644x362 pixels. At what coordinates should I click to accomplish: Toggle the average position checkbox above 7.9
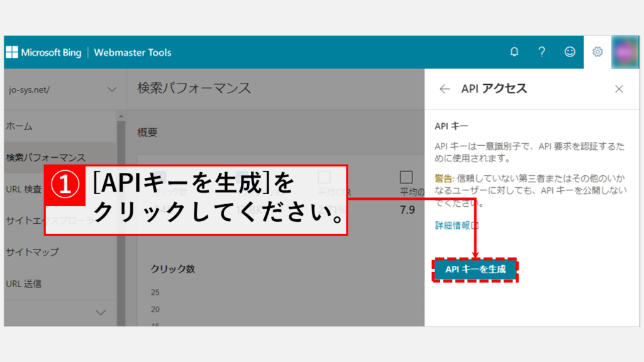click(406, 177)
